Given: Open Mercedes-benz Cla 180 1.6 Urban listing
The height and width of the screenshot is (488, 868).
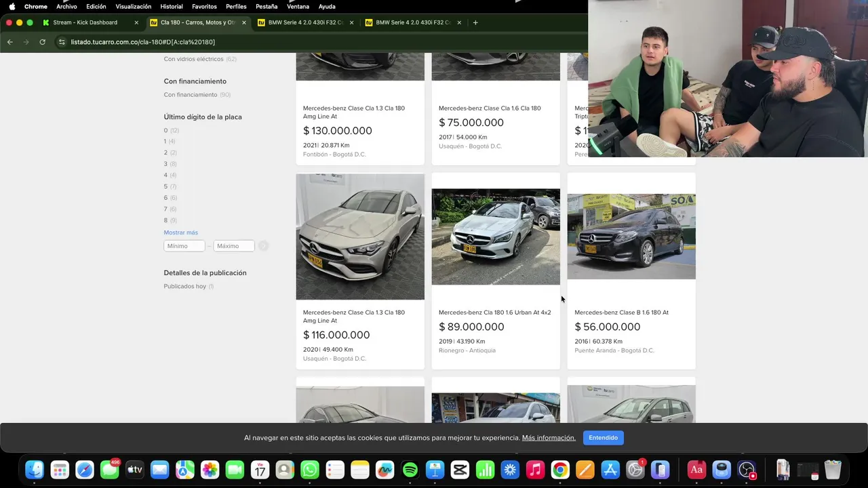Looking at the screenshot, I should pyautogui.click(x=495, y=312).
